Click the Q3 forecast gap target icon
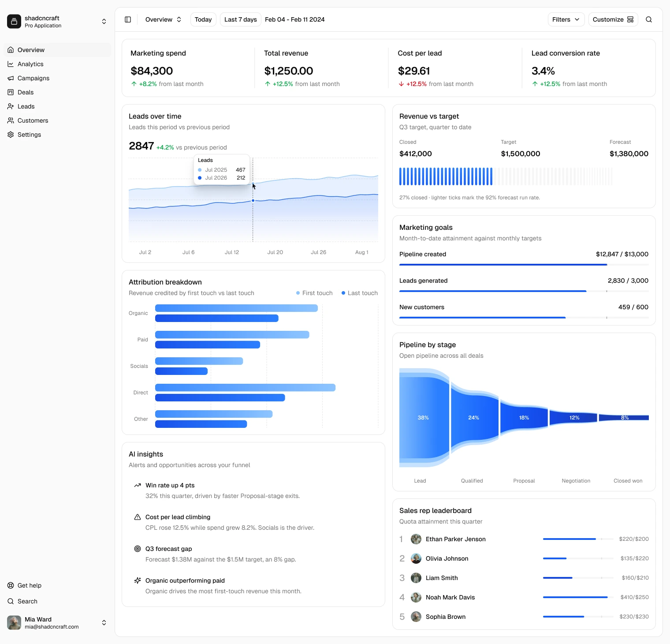This screenshot has width=670, height=644. 138,549
